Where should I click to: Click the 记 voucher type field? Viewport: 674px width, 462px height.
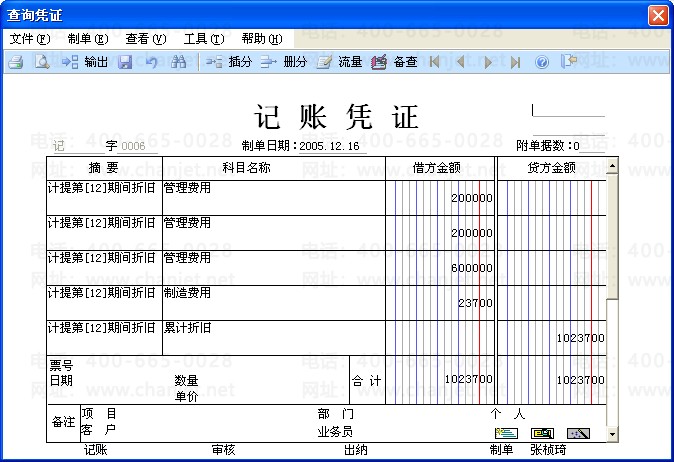click(78, 146)
